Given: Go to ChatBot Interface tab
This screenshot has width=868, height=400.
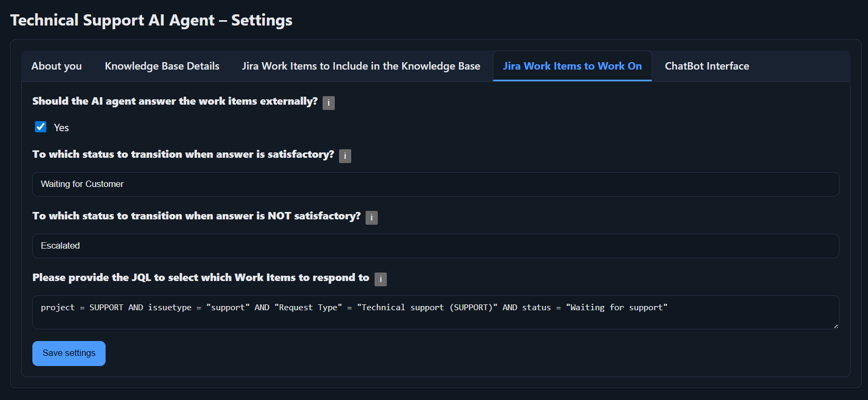Looking at the screenshot, I should tap(707, 66).
